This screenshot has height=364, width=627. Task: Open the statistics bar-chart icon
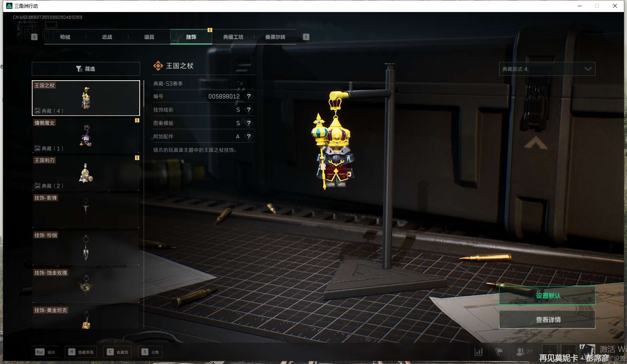click(479, 352)
